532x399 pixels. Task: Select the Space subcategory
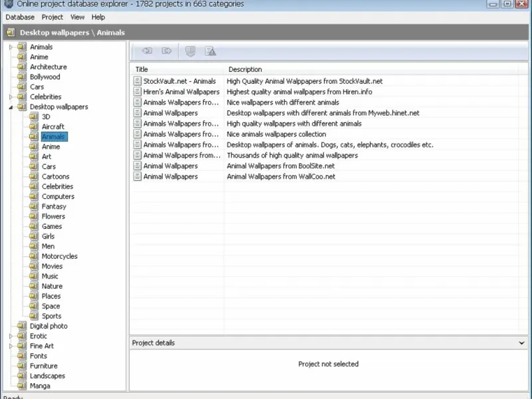point(51,306)
